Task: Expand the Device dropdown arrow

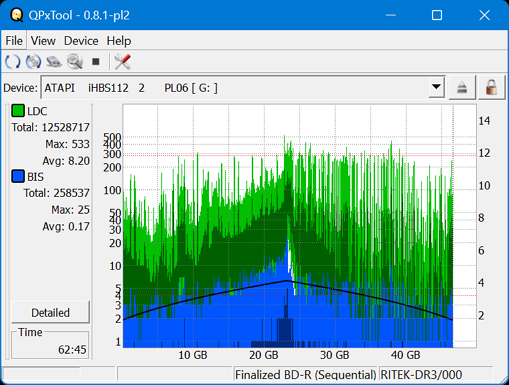Action: click(x=436, y=87)
